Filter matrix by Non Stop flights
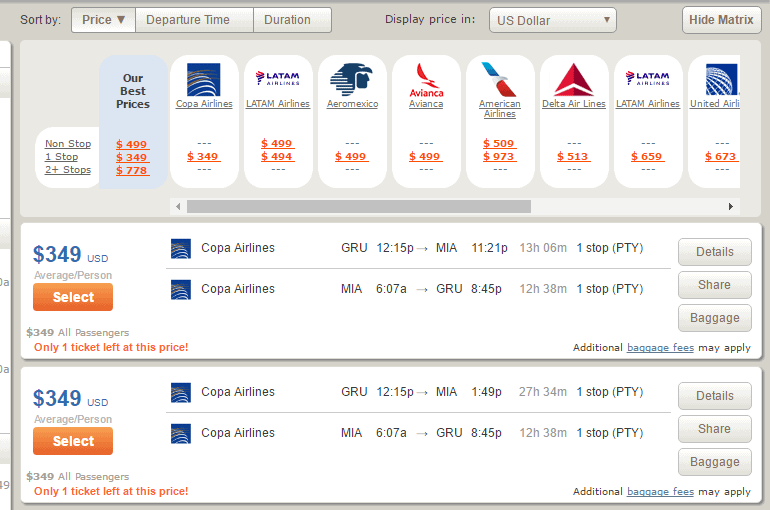This screenshot has height=510, width=770. click(68, 144)
